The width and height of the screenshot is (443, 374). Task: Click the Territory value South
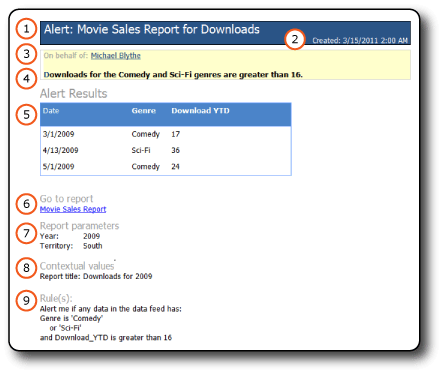[x=93, y=246]
